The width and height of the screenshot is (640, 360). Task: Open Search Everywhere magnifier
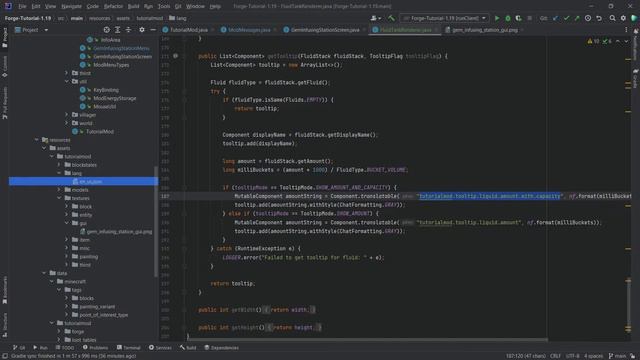tap(612, 18)
